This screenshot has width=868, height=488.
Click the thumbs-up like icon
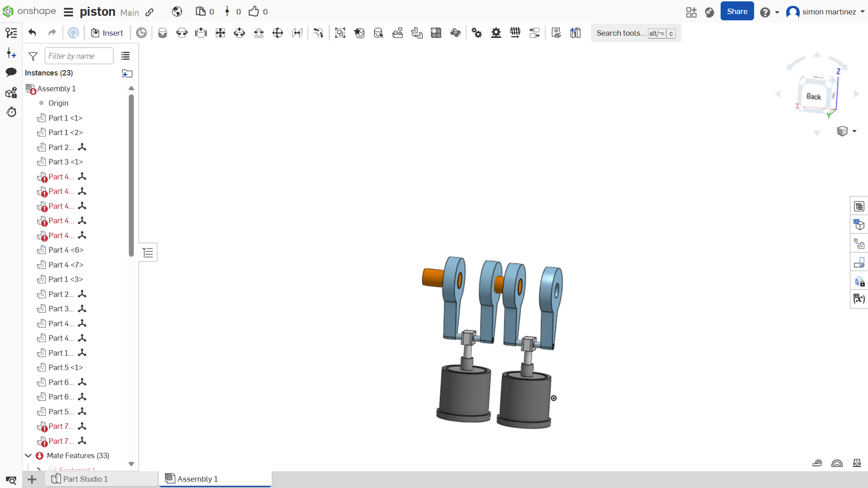(254, 11)
